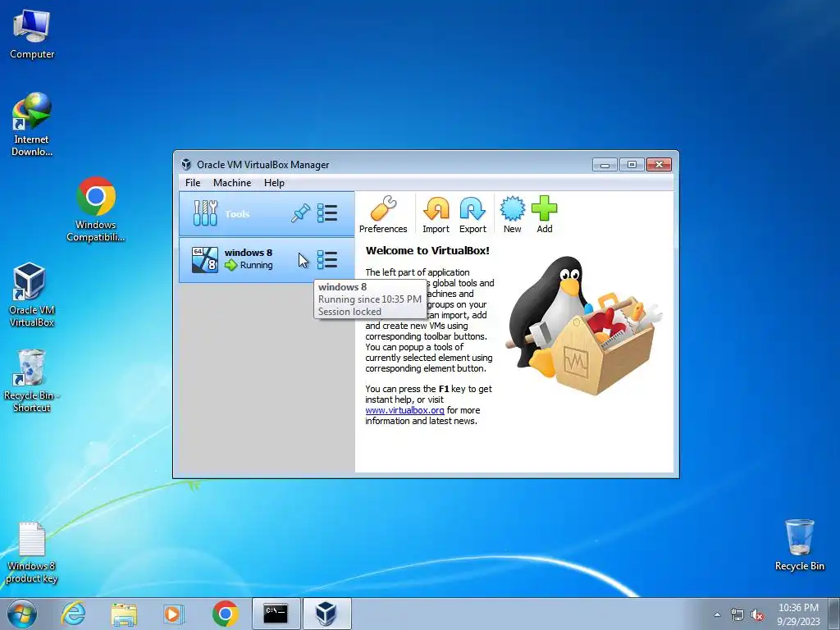This screenshot has width=840, height=630.
Task: Show hidden system tray icons
Action: (x=717, y=614)
